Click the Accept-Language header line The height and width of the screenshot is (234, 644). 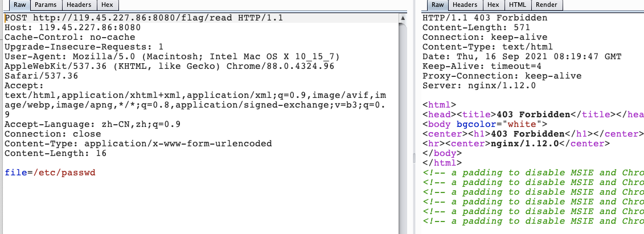92,124
